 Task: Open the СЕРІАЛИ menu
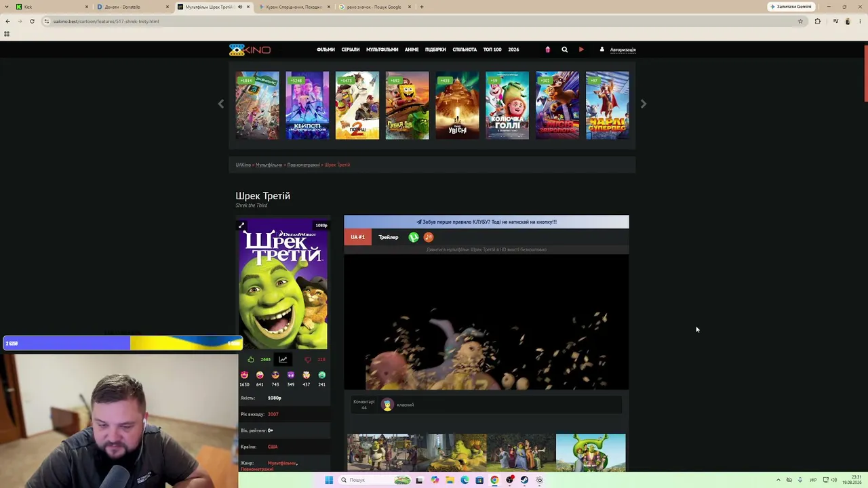pyautogui.click(x=351, y=49)
